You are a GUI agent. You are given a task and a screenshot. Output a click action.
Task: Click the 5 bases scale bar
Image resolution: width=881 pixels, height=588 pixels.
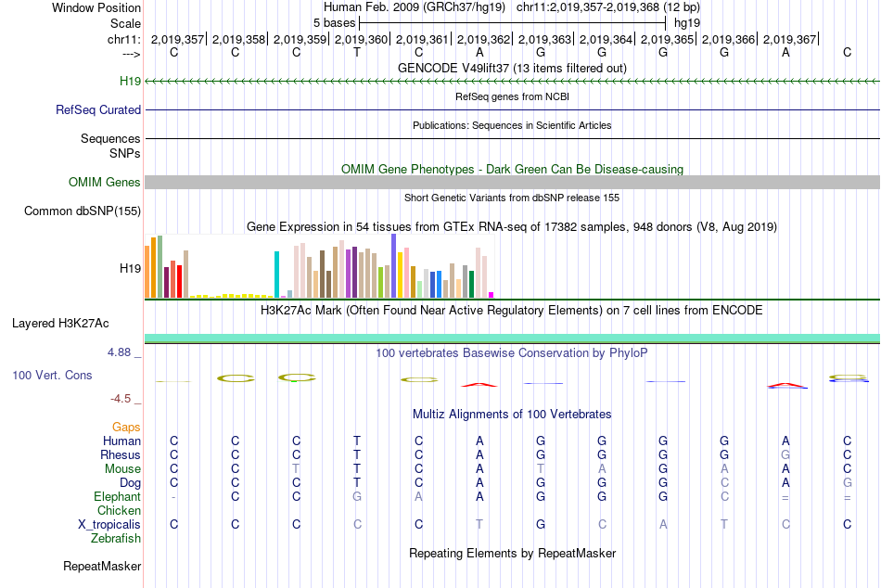click(513, 23)
